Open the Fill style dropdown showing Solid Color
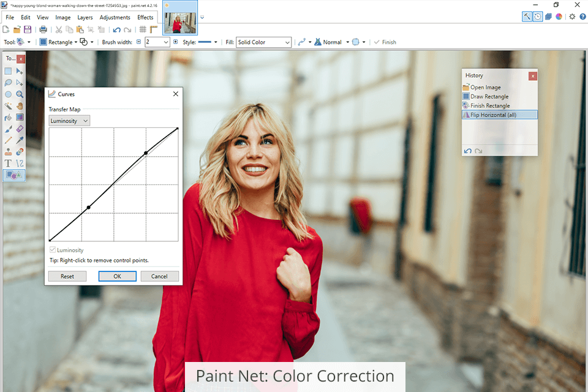The height and width of the screenshot is (392, 588). point(263,42)
